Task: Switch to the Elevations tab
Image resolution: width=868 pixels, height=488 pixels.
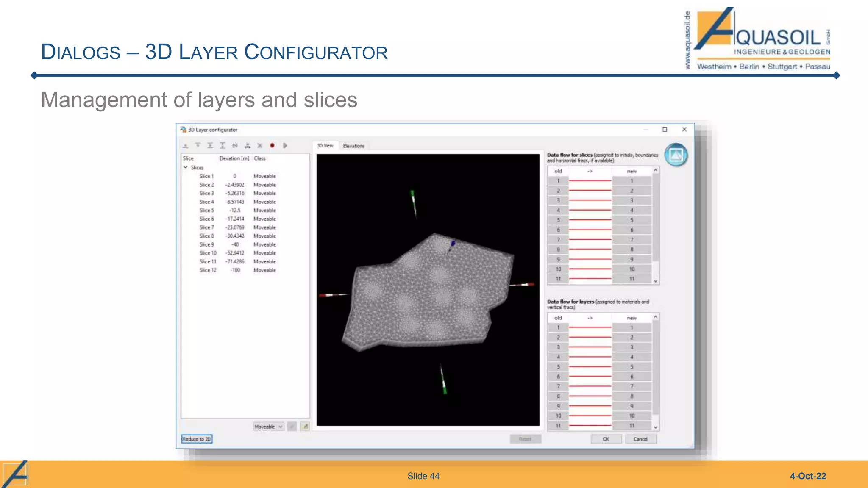Action: 353,146
